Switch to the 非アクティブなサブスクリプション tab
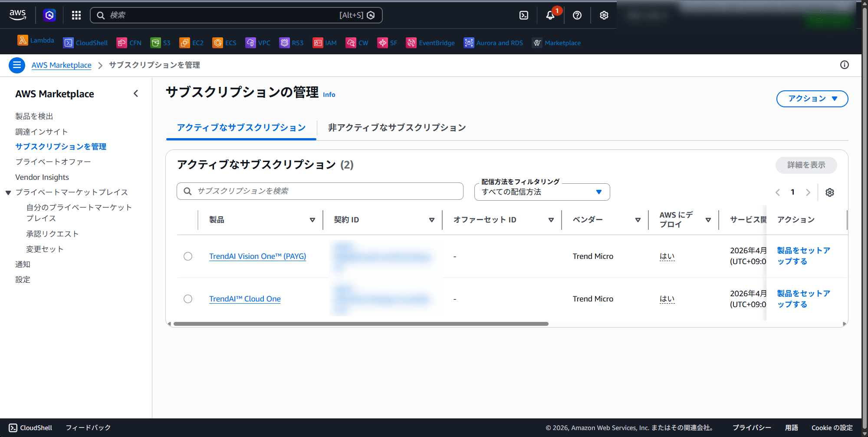This screenshot has height=437, width=868. [396, 127]
